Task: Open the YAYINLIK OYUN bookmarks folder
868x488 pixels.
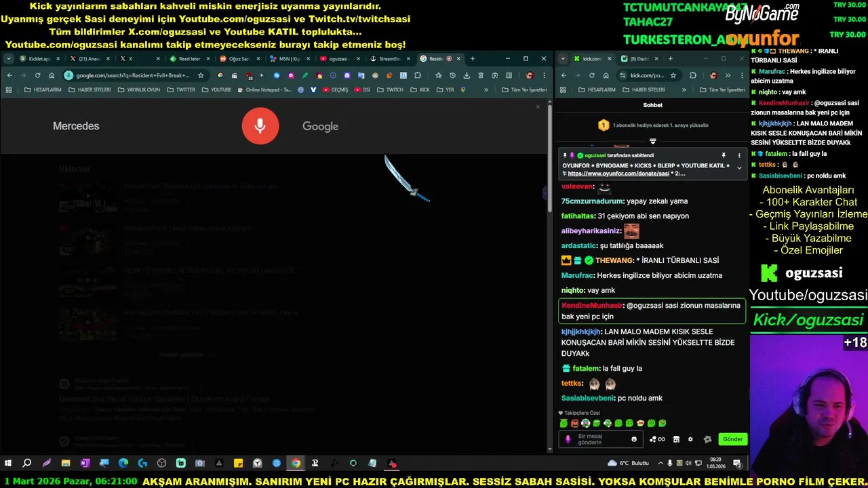Action: [139, 89]
